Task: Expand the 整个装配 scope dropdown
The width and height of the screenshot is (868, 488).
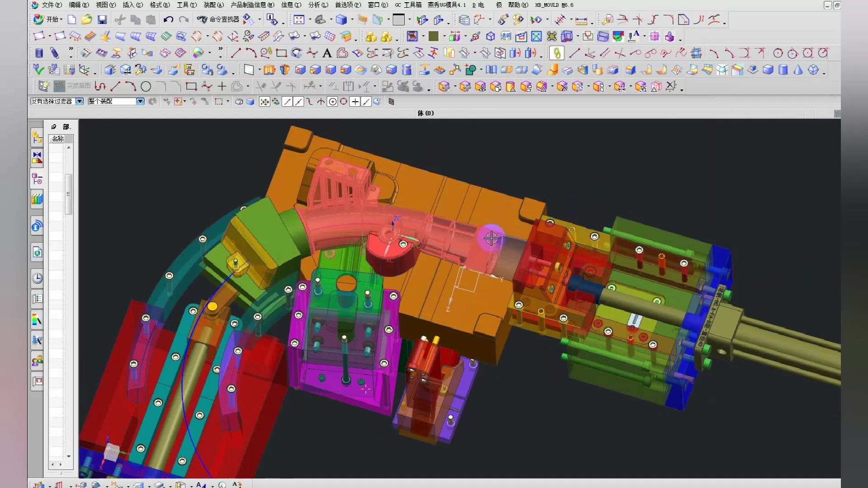Action: coord(140,101)
